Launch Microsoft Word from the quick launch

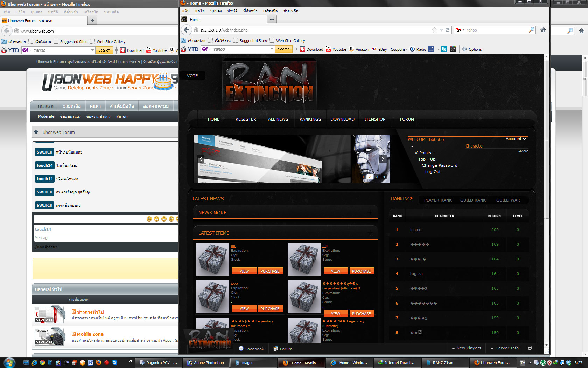91,363
